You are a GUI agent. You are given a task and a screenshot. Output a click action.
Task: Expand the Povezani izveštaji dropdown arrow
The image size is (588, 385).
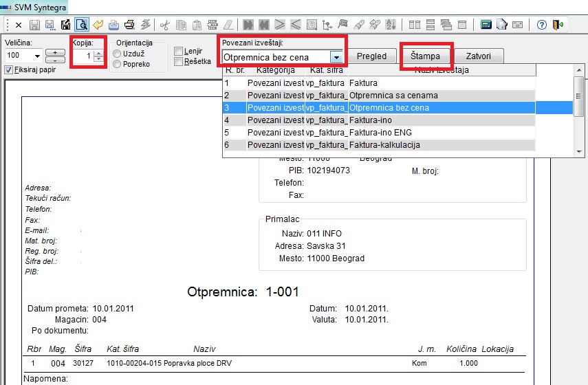[336, 57]
